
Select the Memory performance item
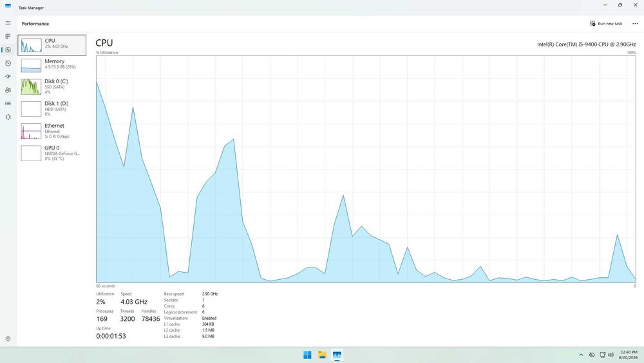pyautogui.click(x=52, y=65)
